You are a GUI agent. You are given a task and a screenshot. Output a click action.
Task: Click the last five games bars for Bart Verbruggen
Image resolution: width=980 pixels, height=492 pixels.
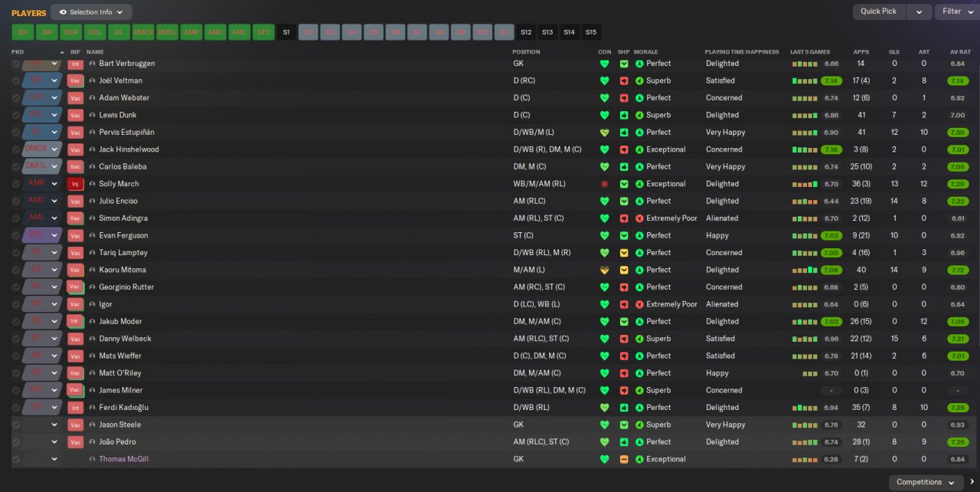pos(805,64)
